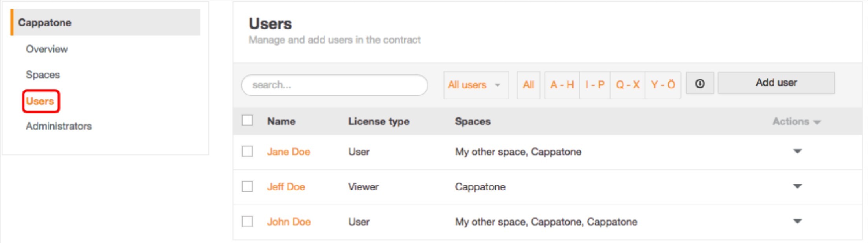Open the action arrow for John Doe's row
The height and width of the screenshot is (243, 868).
pyautogui.click(x=797, y=221)
